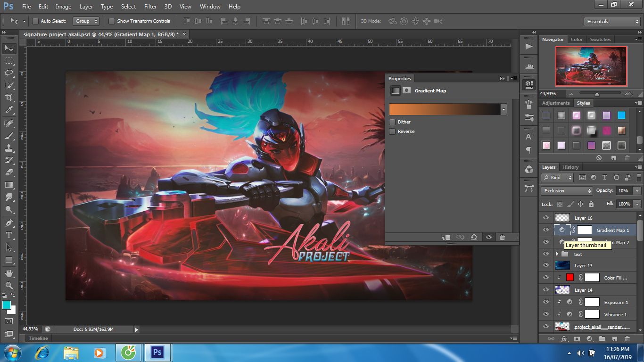
Task: Click the foreground color swatch
Action: click(x=6, y=305)
